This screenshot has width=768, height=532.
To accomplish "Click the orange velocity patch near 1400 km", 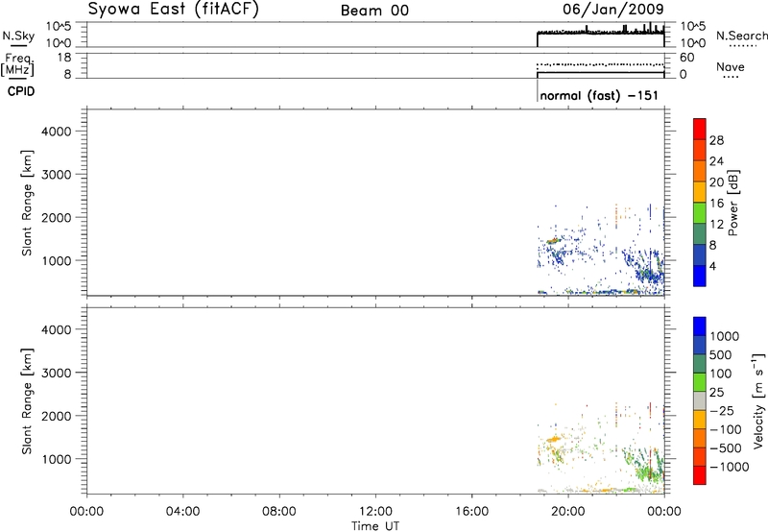I will (x=554, y=440).
